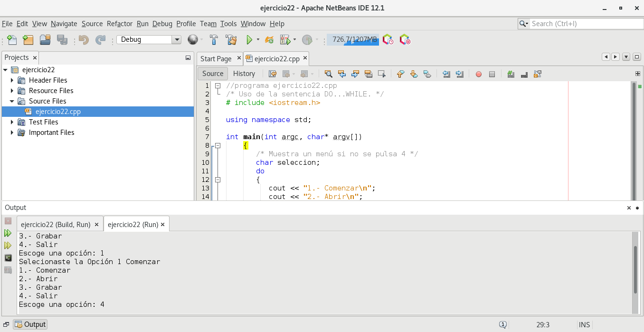644x332 pixels.
Task: Toggle Source view in the editor
Action: (213, 74)
